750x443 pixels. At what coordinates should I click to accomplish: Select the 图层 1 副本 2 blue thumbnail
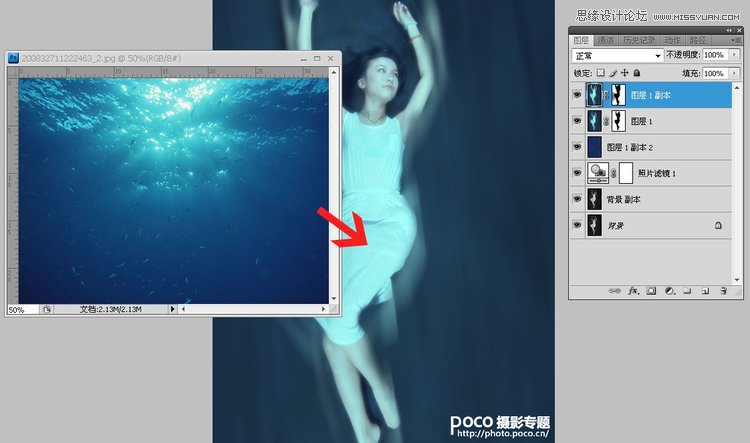[594, 147]
